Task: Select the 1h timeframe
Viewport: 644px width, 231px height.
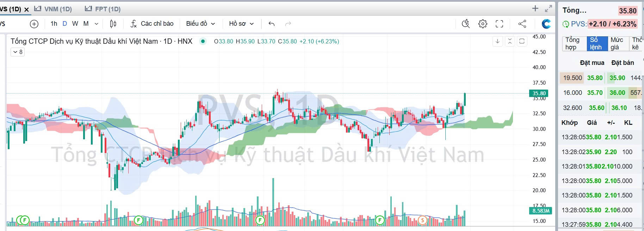Action: [x=54, y=24]
